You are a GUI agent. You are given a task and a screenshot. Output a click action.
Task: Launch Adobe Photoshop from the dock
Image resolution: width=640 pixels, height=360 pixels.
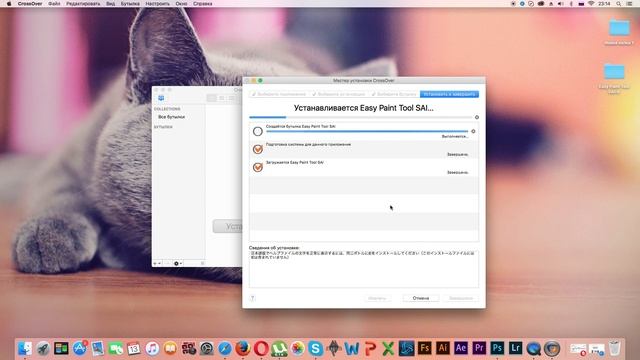[497, 348]
